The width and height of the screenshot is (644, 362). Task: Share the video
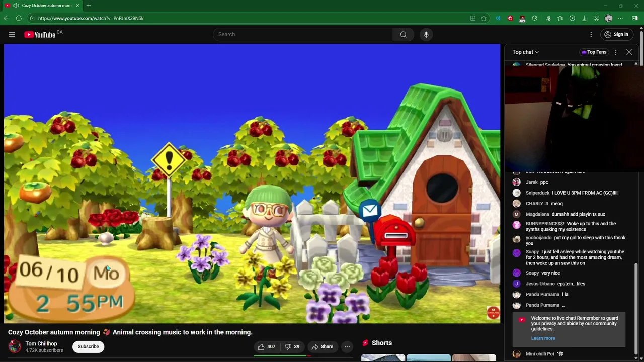[322, 346]
